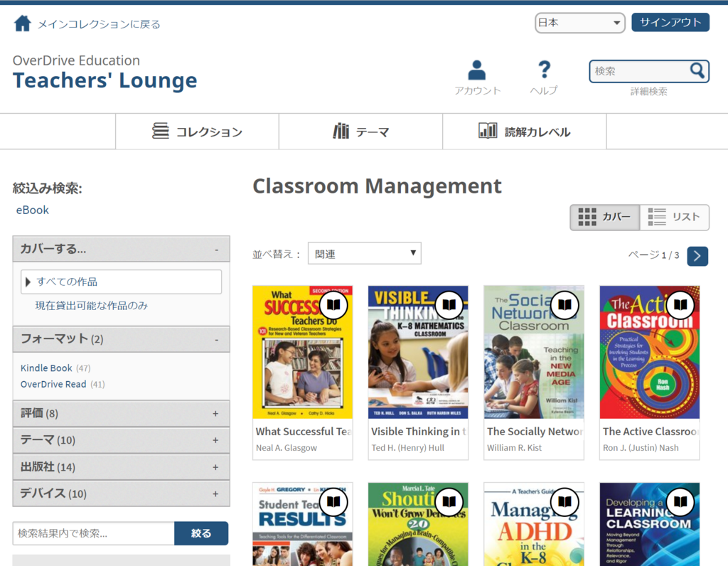Click eBook badge on Developing a Learning Classroom
The image size is (728, 566).
[680, 502]
